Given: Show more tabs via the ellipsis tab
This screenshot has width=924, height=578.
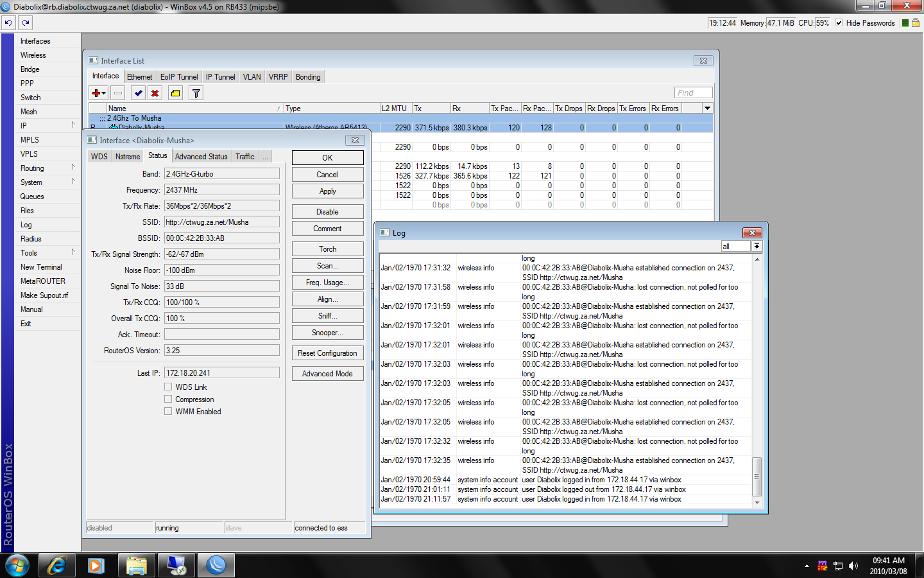Looking at the screenshot, I should (x=265, y=157).
